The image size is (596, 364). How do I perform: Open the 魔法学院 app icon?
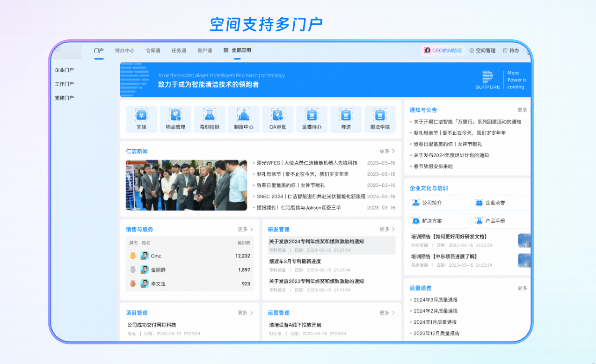coord(380,115)
